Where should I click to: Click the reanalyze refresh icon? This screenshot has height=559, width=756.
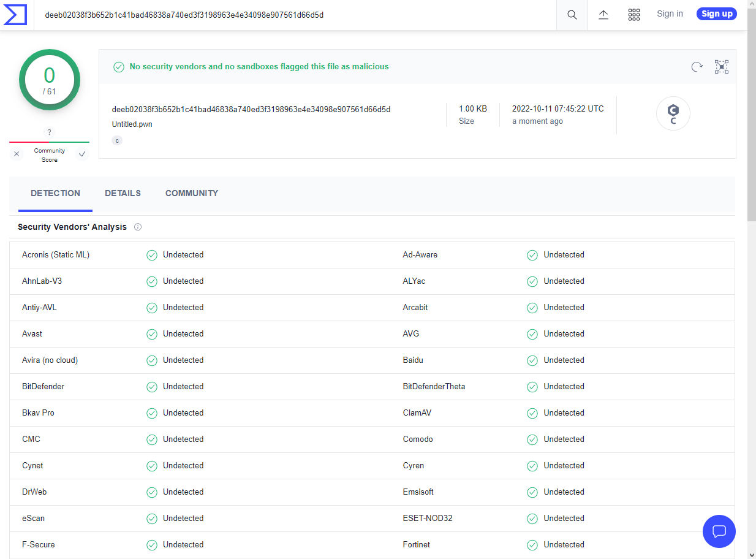[697, 67]
